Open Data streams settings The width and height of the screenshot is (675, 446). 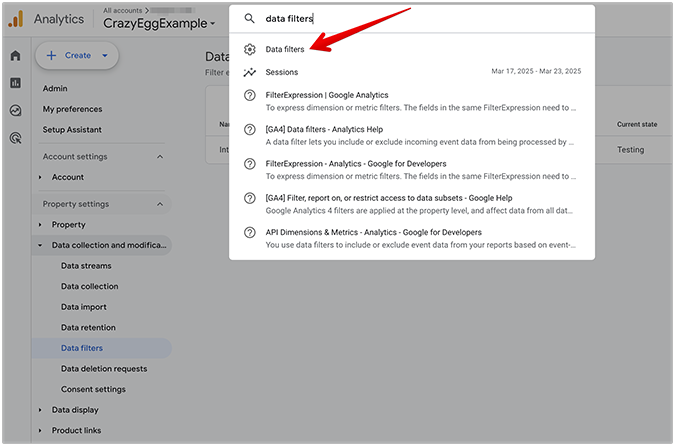(86, 266)
